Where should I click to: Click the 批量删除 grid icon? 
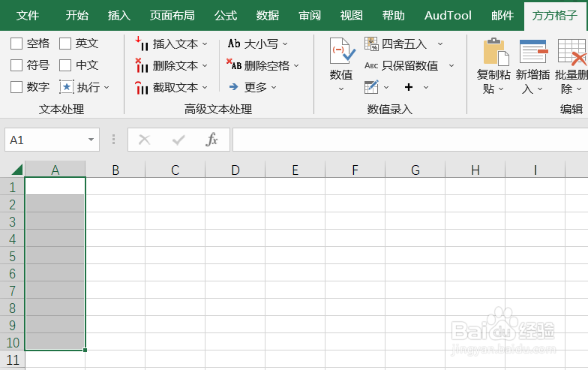(572, 51)
